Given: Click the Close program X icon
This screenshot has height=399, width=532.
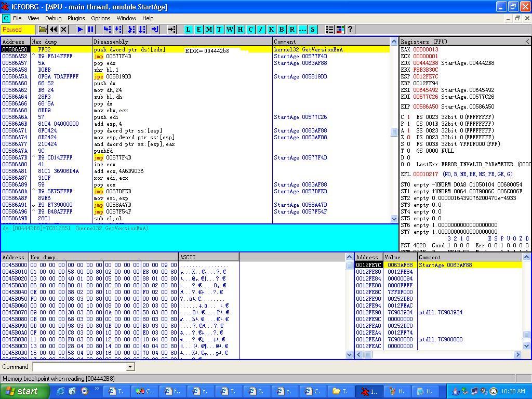Looking at the screenshot, I should (x=64, y=30).
